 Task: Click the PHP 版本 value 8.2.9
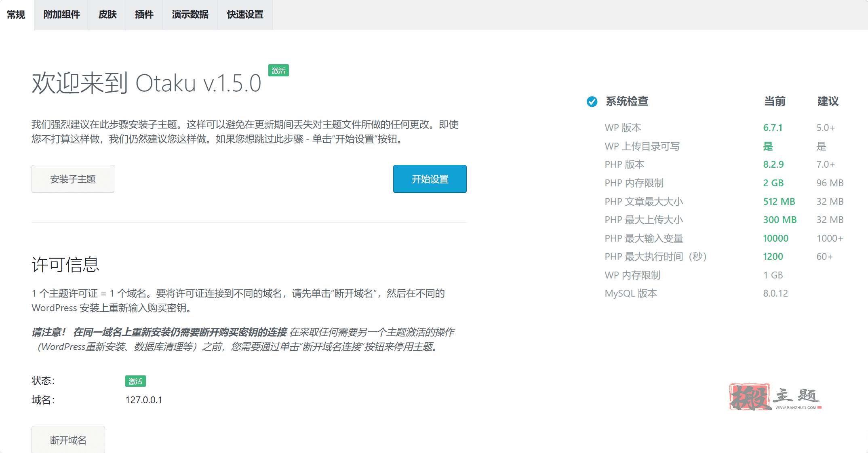click(773, 164)
